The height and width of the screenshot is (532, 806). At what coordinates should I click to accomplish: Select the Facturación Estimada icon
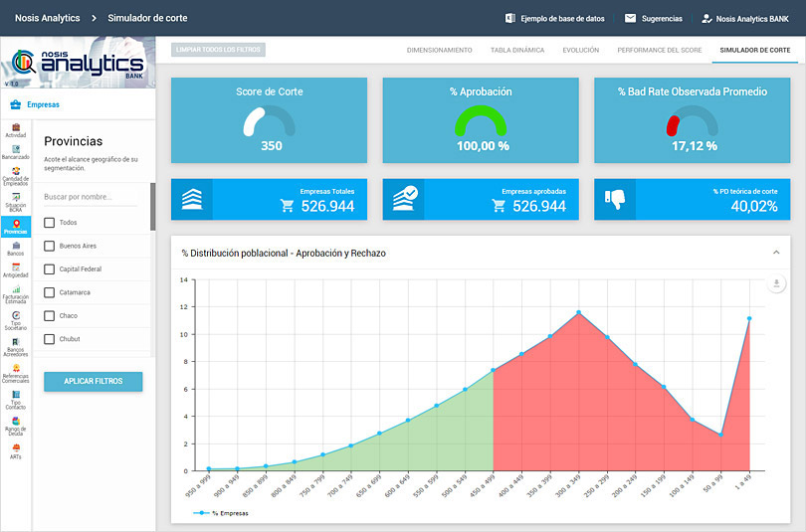(x=16, y=289)
